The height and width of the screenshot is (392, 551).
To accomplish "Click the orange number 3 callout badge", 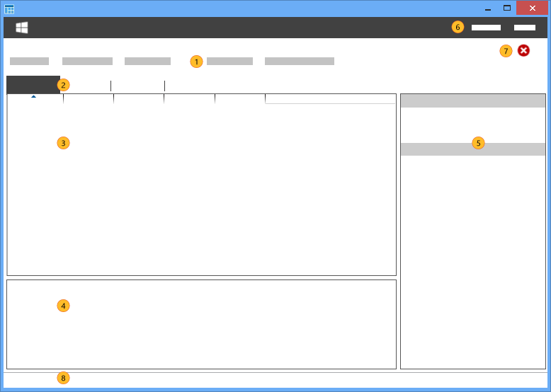I will [x=63, y=143].
